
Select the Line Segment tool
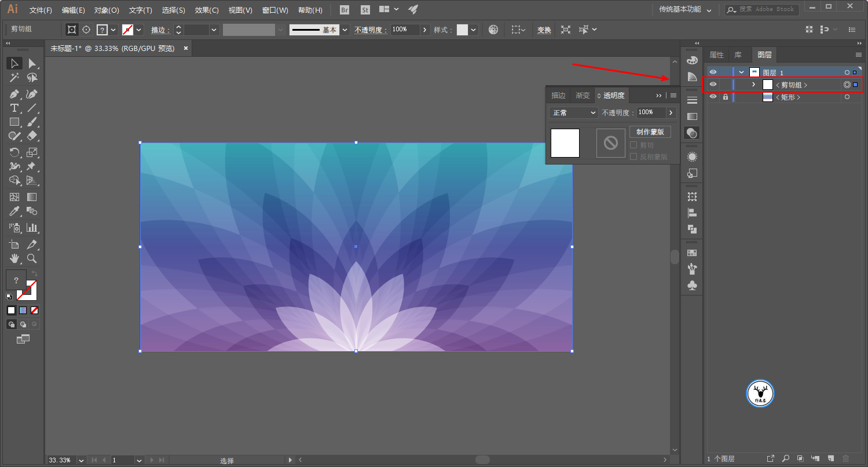pyautogui.click(x=32, y=108)
